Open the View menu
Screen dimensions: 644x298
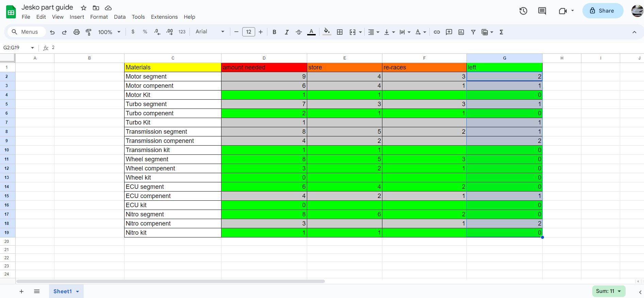click(x=58, y=17)
